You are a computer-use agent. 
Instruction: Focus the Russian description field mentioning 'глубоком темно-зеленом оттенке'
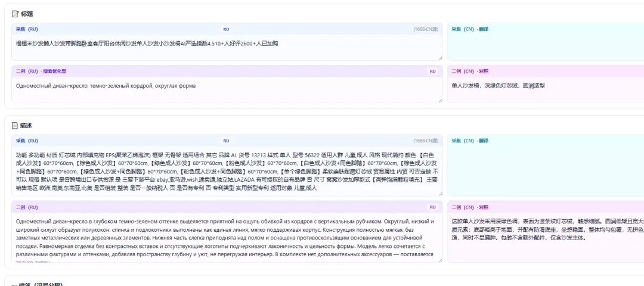click(x=227, y=238)
